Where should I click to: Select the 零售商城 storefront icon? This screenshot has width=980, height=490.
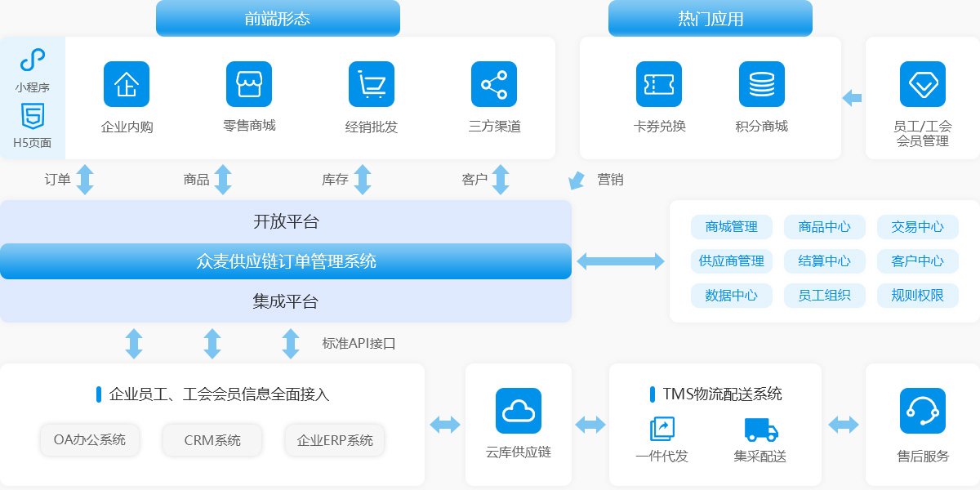coord(249,84)
